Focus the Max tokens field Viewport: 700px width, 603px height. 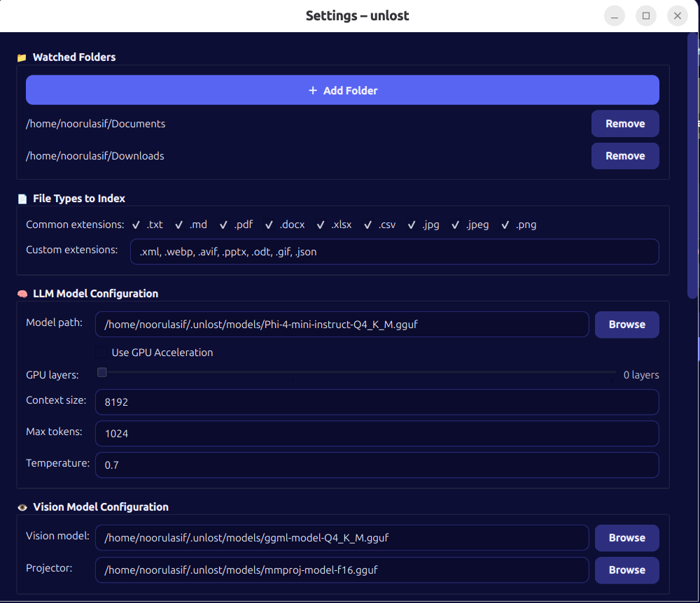tap(377, 434)
